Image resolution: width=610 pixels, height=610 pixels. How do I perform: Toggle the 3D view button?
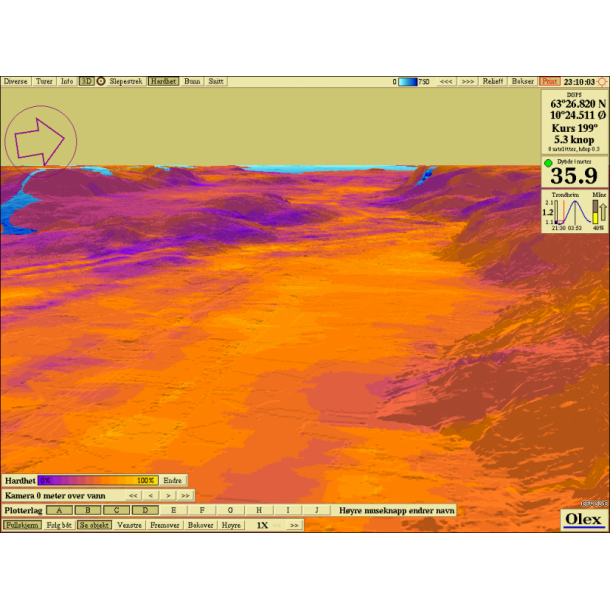87,81
